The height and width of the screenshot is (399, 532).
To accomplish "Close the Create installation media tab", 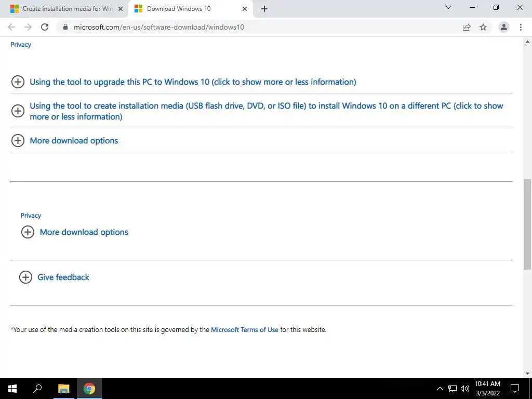I will 120,9.
